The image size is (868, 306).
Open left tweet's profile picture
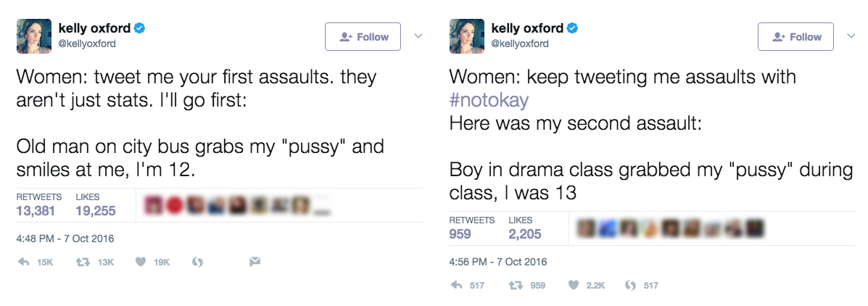[33, 36]
